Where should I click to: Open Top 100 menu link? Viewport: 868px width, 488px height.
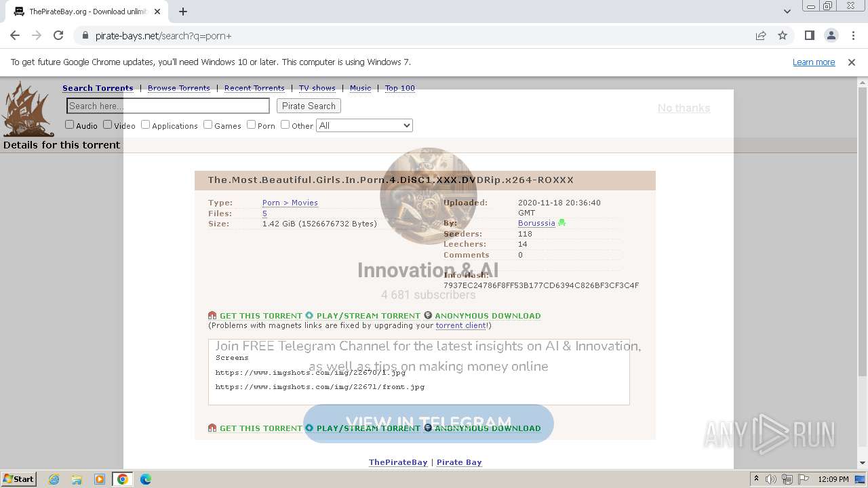pos(400,88)
